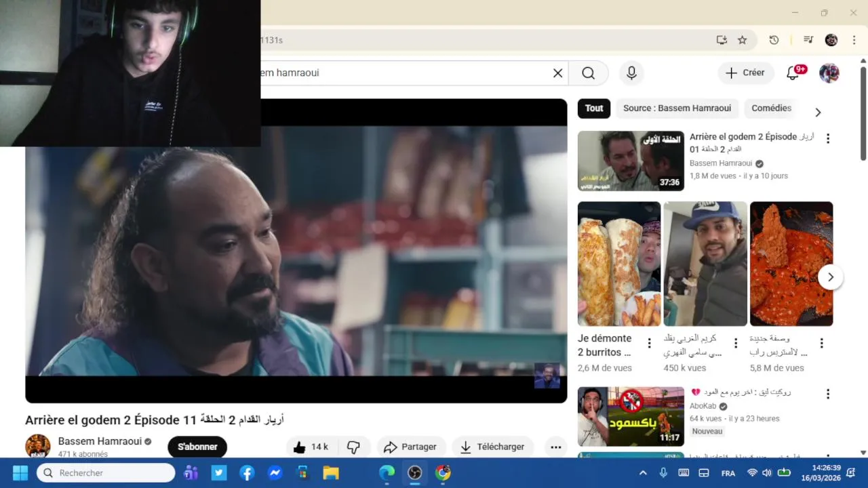Screen dimensions: 868x488
Task: Open microphone icon in system tray
Action: tap(663, 473)
